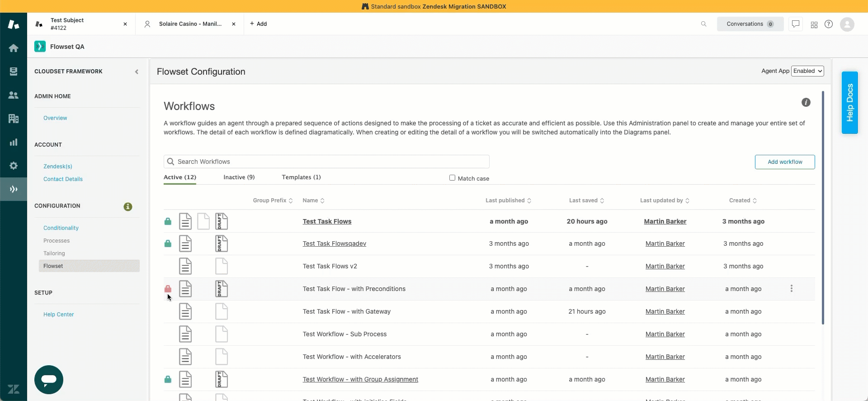
Task: Open the help question mark icon
Action: pos(829,24)
